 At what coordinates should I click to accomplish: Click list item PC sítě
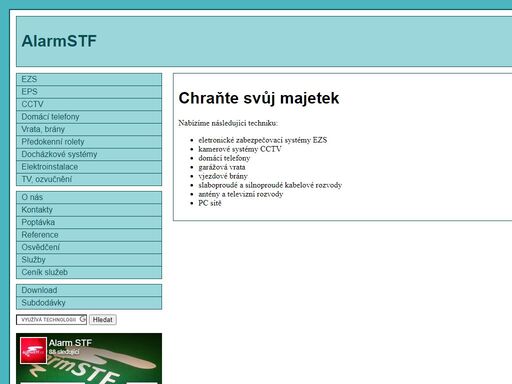click(x=210, y=203)
